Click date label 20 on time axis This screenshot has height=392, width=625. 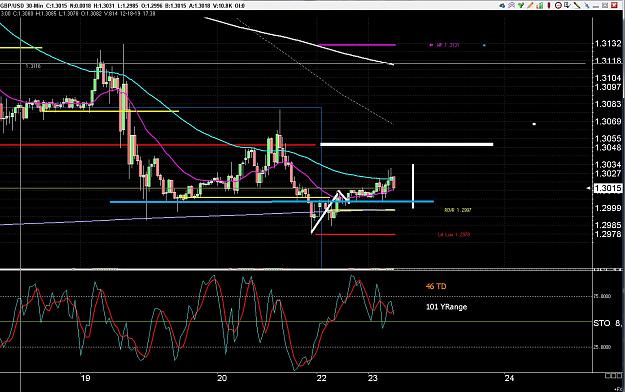(222, 378)
